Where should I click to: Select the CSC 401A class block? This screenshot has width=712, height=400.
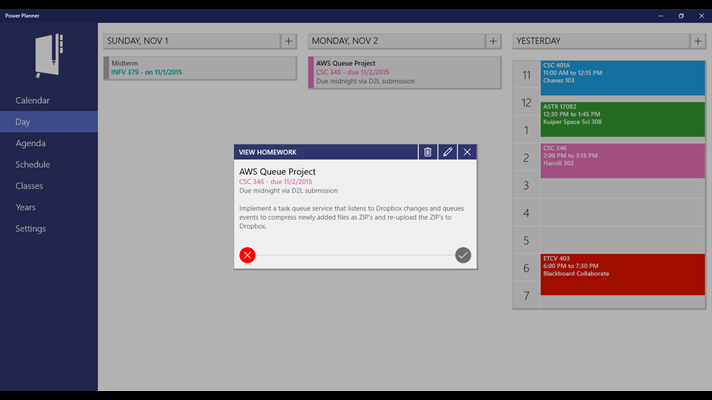(x=623, y=78)
